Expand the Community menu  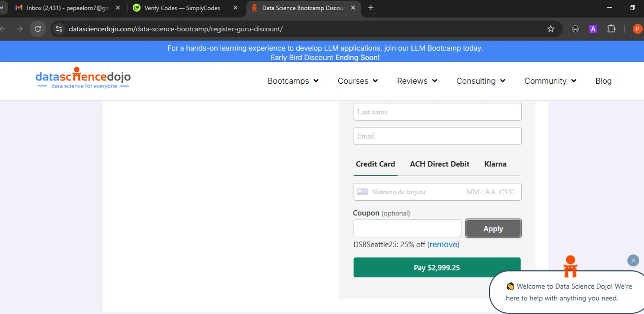click(x=550, y=81)
